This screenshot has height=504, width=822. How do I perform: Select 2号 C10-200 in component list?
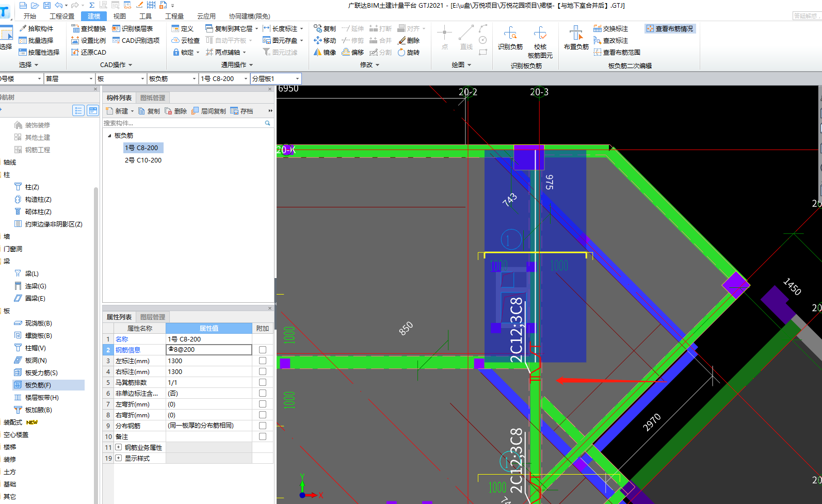143,160
